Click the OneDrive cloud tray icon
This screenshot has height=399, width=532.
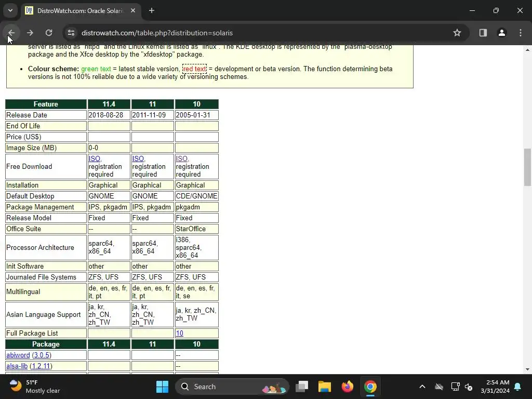coord(439,387)
